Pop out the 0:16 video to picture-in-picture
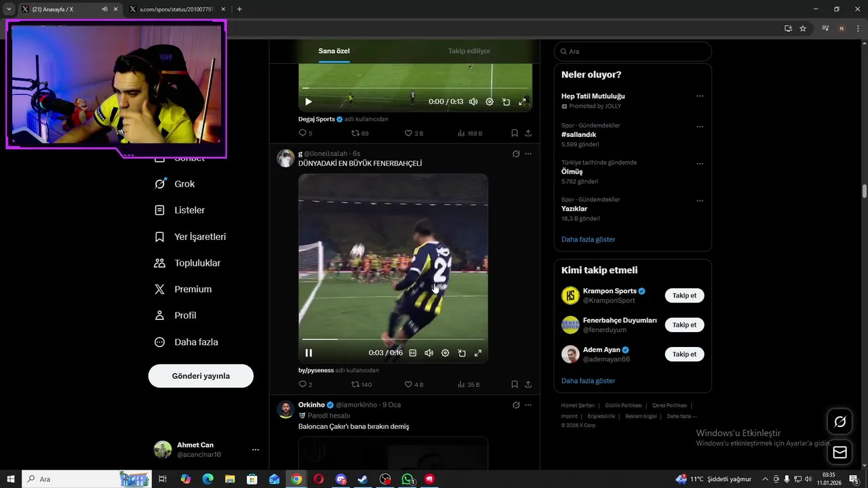The height and width of the screenshot is (488, 868). tap(462, 352)
